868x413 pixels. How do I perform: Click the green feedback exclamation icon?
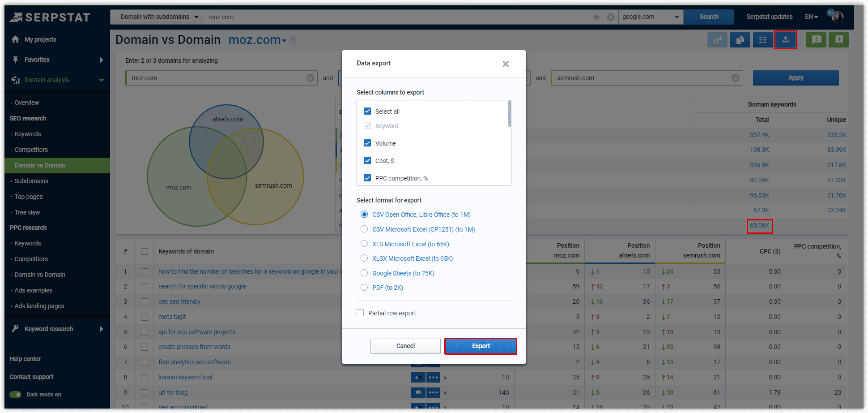pyautogui.click(x=817, y=40)
